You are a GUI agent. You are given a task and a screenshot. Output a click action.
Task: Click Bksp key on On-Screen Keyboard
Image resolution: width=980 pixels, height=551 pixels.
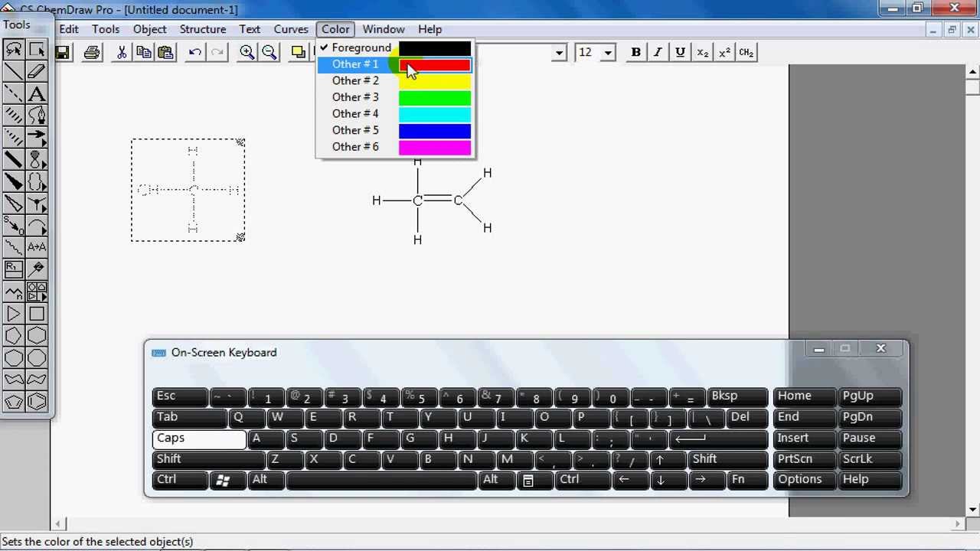737,396
